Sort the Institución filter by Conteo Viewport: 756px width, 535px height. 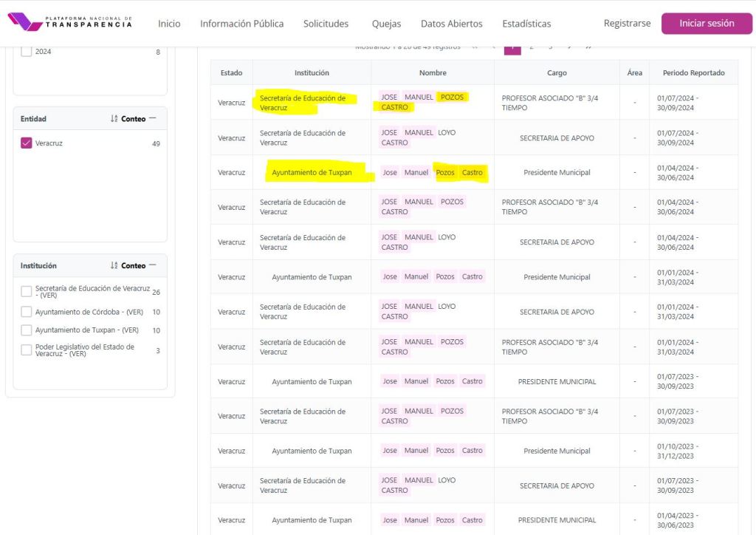pos(128,266)
